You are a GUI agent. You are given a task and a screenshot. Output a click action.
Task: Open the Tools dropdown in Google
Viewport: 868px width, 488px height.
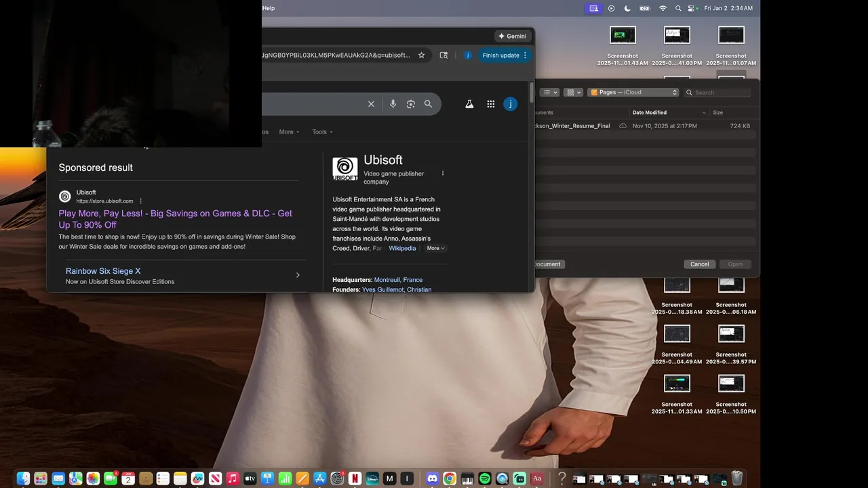click(x=322, y=132)
